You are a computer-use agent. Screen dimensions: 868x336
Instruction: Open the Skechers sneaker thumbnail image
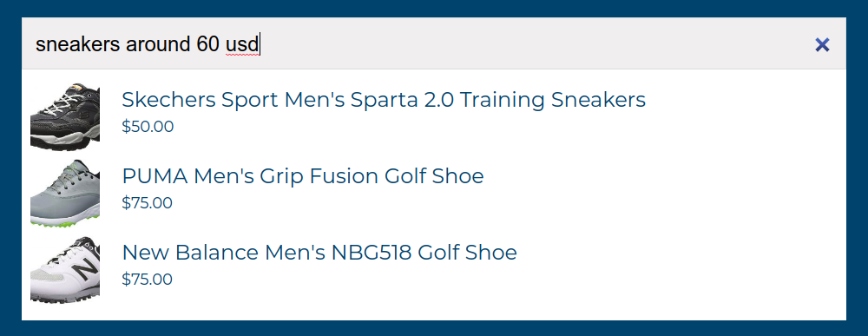65,117
